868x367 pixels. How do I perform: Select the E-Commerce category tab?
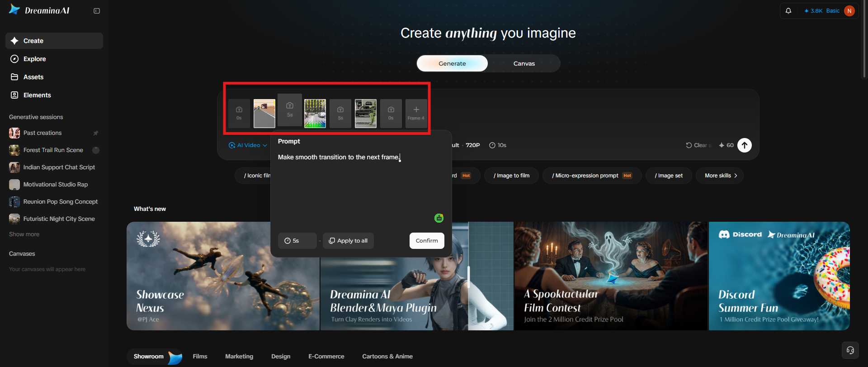point(326,357)
